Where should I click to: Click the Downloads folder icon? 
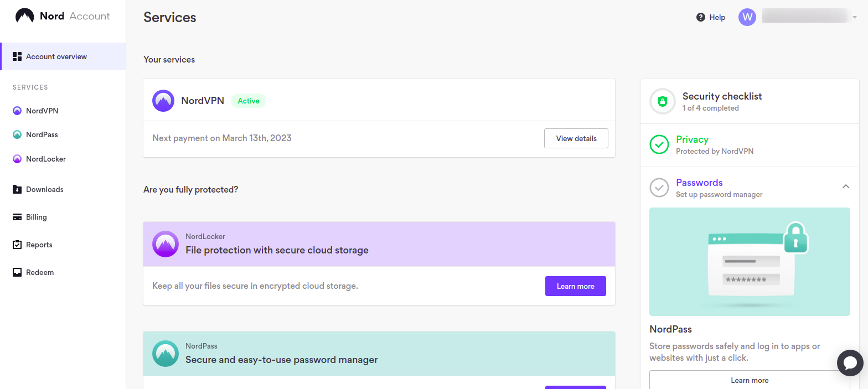pyautogui.click(x=17, y=189)
